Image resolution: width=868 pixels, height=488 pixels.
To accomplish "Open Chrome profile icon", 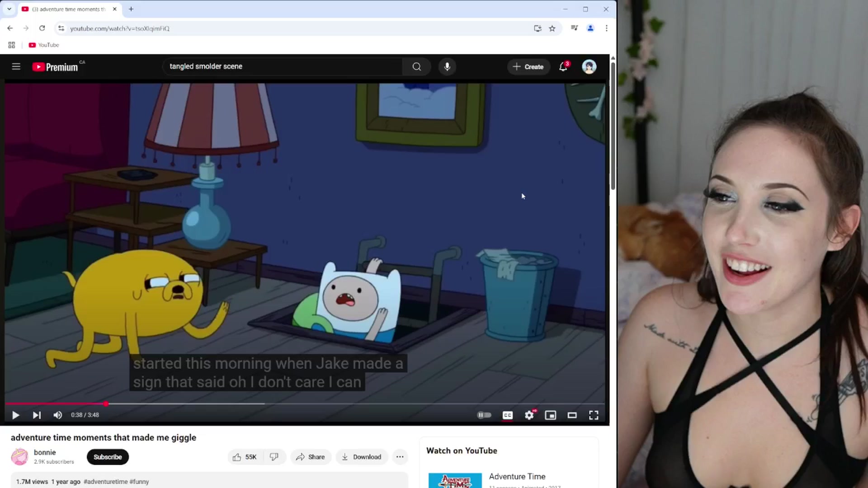I will [590, 28].
